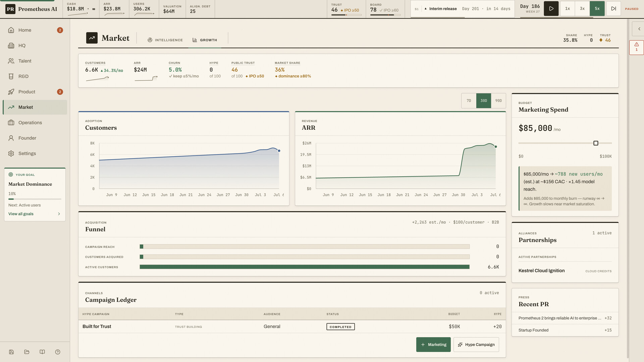Set game speed to 3x

tap(582, 9)
